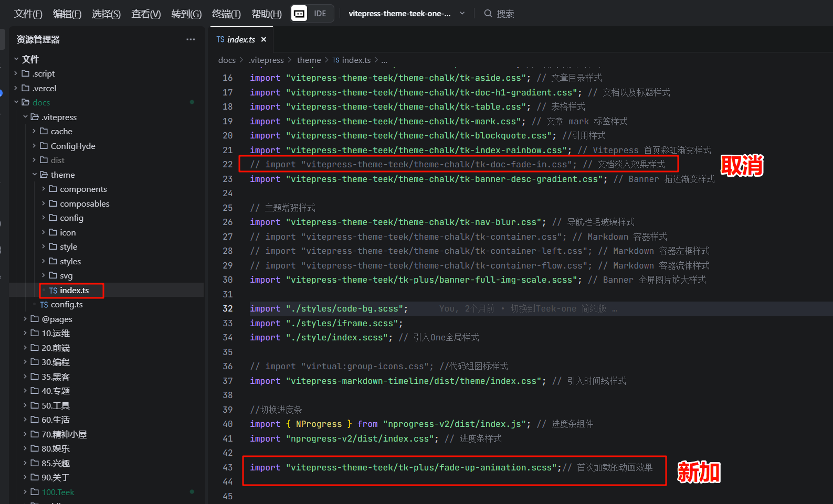
Task: Click the 80.娱乐 folder icon
Action: pyautogui.click(x=35, y=448)
